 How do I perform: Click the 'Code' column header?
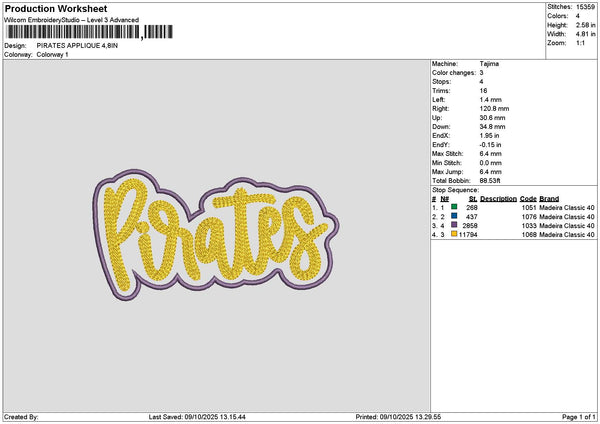(x=528, y=199)
